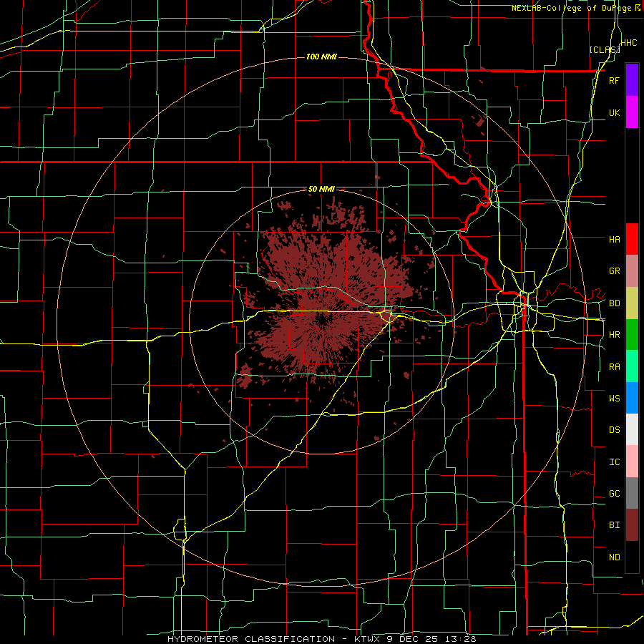Click the 50 NMI range ring label

(x=321, y=190)
